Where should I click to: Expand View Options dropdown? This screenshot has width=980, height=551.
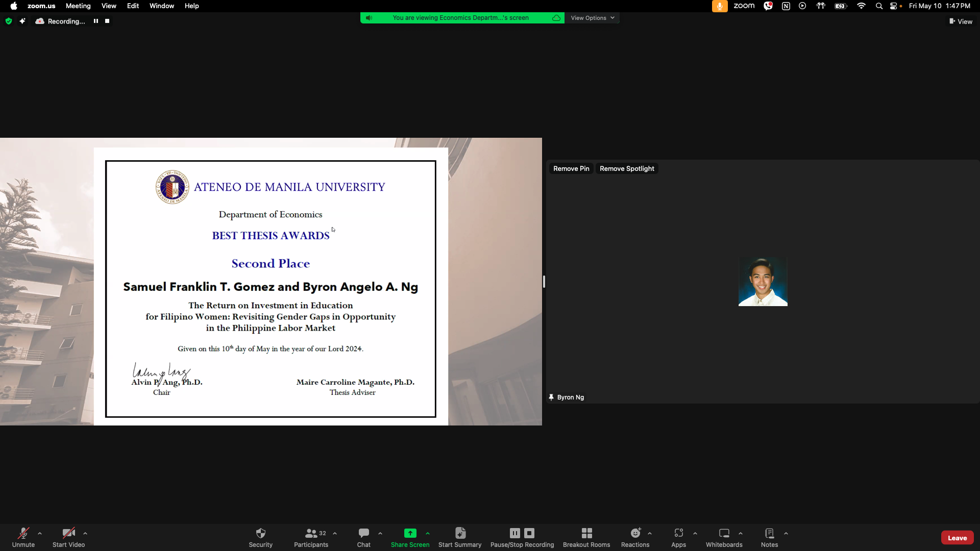592,18
